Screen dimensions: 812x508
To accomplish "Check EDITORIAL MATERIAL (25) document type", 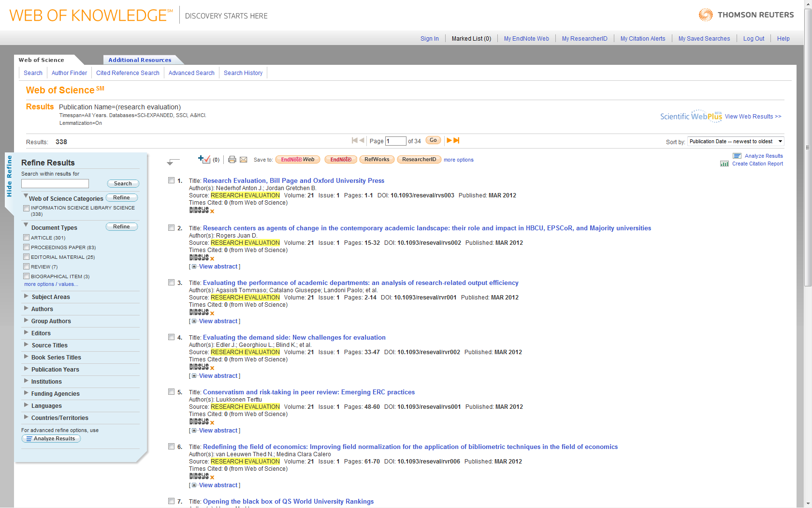I will [27, 257].
